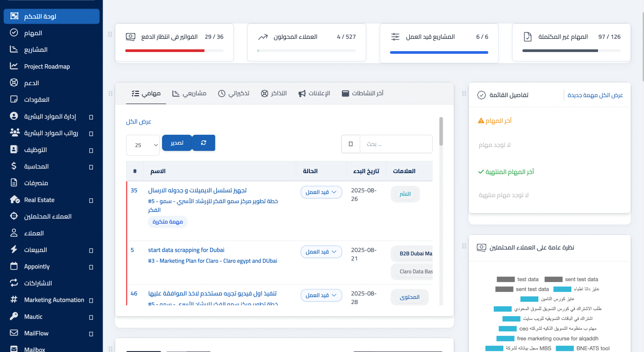The width and height of the screenshot is (644, 352).
Task: Expand the المحاسبة sidebar submenu
Action: coord(36,166)
